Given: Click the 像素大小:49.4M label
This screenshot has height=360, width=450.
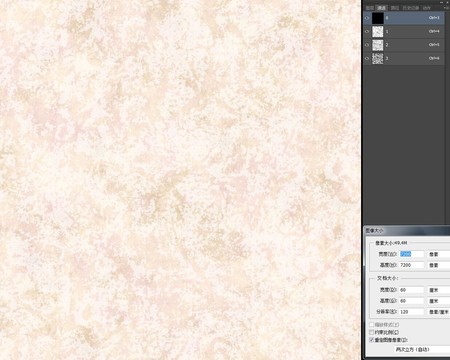Looking at the screenshot, I should tap(391, 243).
